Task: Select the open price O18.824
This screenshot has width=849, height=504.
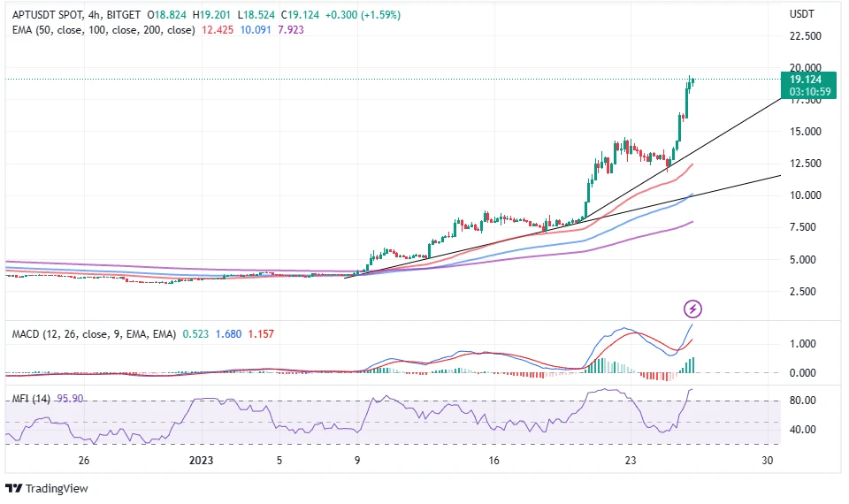Action: coord(167,15)
